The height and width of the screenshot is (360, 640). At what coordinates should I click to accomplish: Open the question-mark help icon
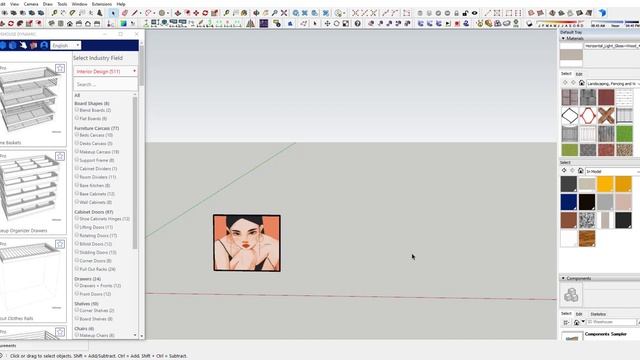coord(358,23)
